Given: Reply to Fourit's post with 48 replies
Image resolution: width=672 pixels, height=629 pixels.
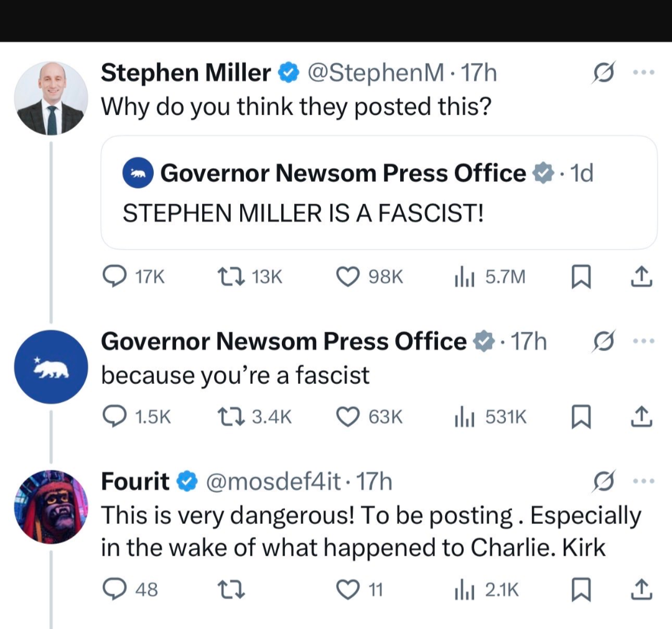Looking at the screenshot, I should tap(114, 589).
